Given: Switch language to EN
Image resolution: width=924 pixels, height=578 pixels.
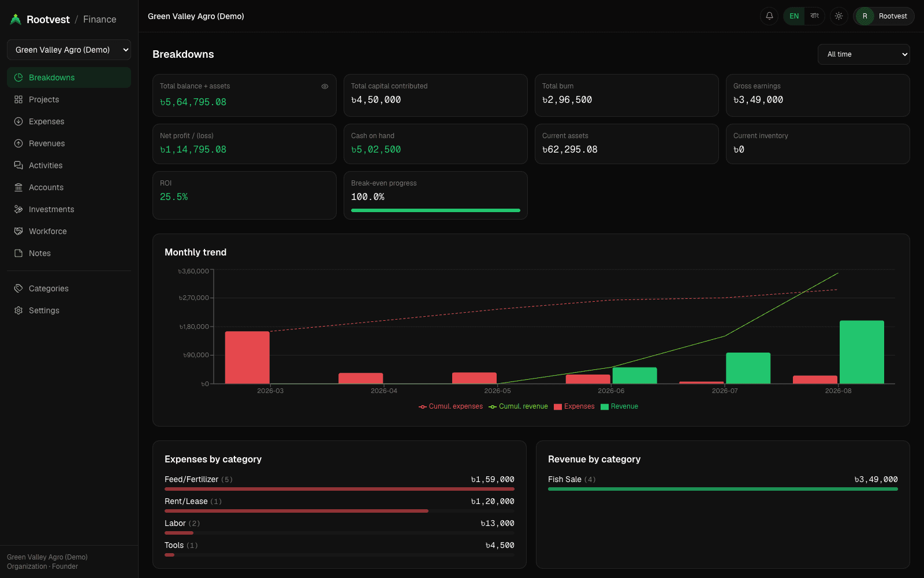Looking at the screenshot, I should 794,16.
